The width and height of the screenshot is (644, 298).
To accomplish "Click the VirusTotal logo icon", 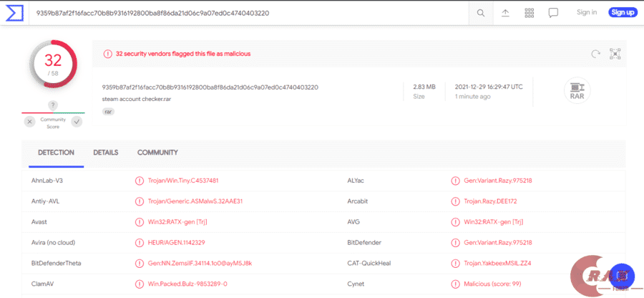I will pos(14,12).
